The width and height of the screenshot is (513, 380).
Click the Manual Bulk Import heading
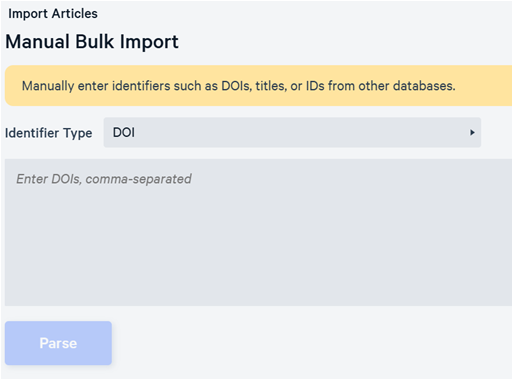click(x=92, y=42)
